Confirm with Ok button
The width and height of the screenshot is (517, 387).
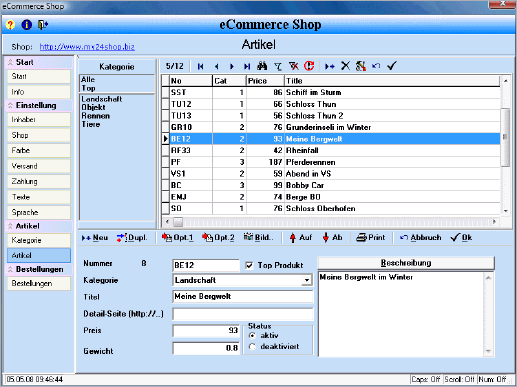(461, 238)
